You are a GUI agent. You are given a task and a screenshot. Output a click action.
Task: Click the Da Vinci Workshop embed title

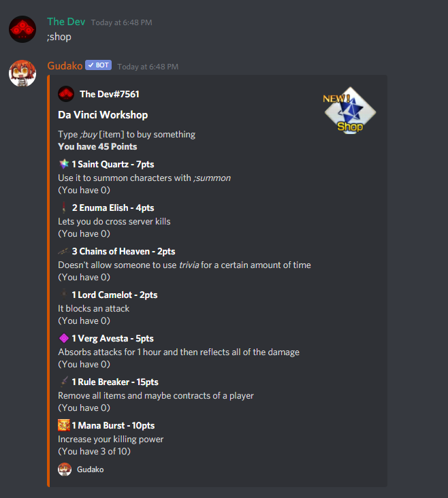pos(103,115)
